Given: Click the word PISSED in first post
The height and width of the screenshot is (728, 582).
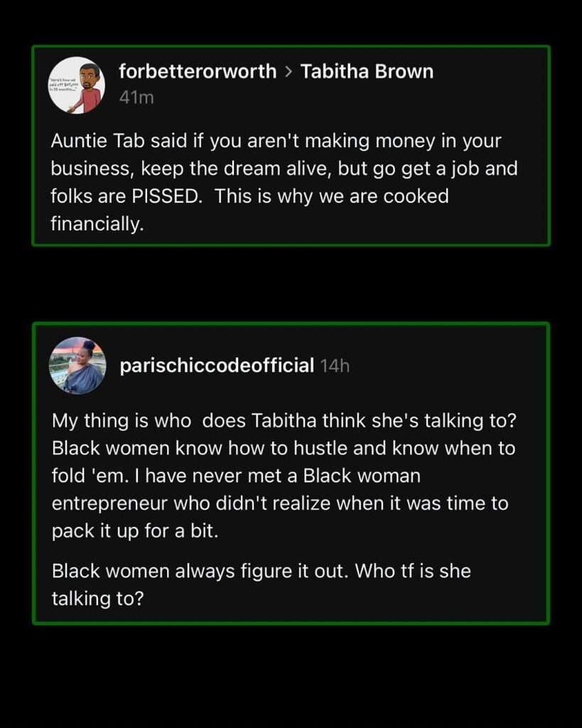Looking at the screenshot, I should [x=170, y=196].
